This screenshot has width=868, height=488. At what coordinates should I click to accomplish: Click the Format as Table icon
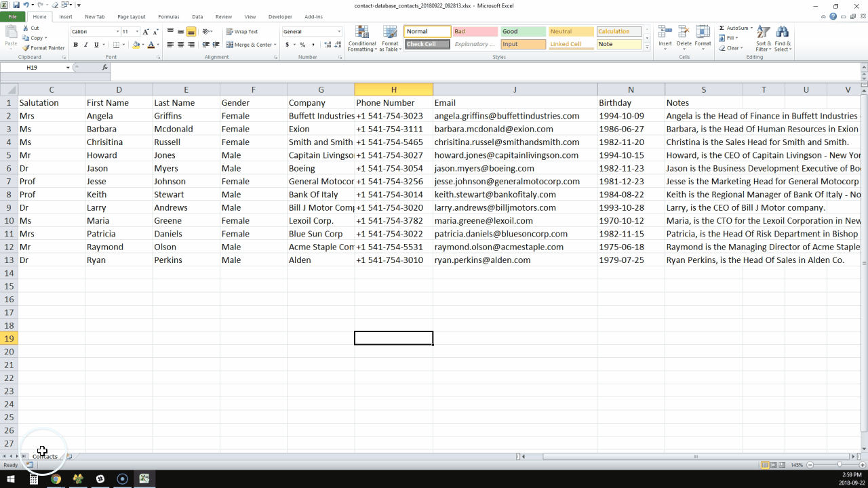tap(390, 39)
